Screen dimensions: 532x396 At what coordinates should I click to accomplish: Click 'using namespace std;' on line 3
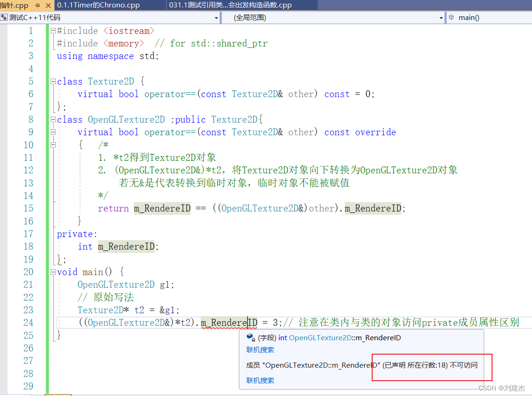pyautogui.click(x=107, y=56)
